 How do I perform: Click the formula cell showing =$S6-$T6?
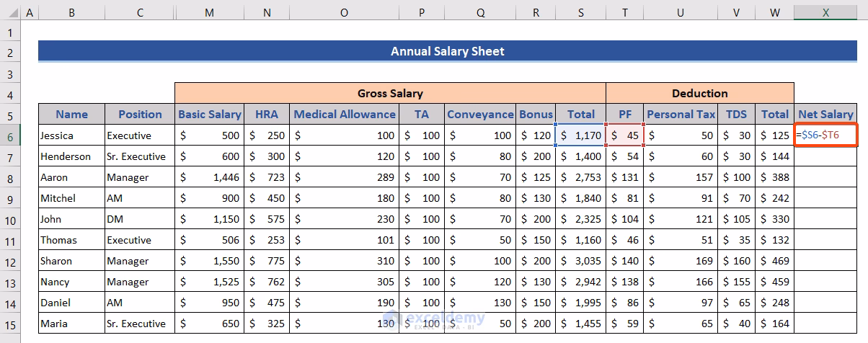(x=826, y=135)
